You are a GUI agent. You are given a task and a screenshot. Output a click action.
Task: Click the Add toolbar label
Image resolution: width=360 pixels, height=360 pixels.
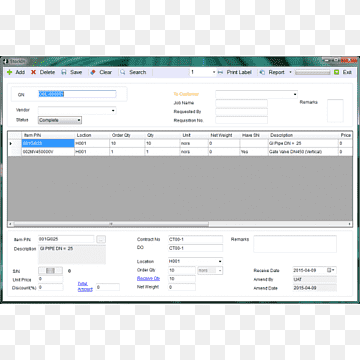pos(20,72)
